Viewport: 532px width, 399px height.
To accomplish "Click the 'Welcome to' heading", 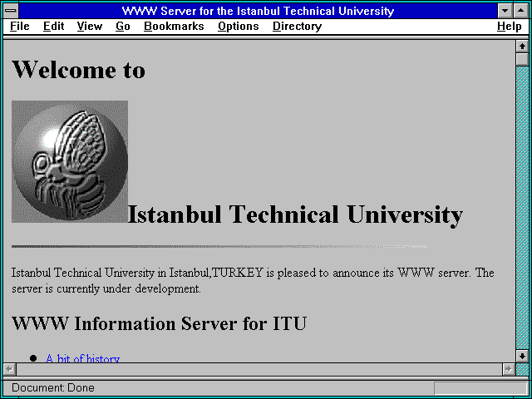I will tap(79, 69).
